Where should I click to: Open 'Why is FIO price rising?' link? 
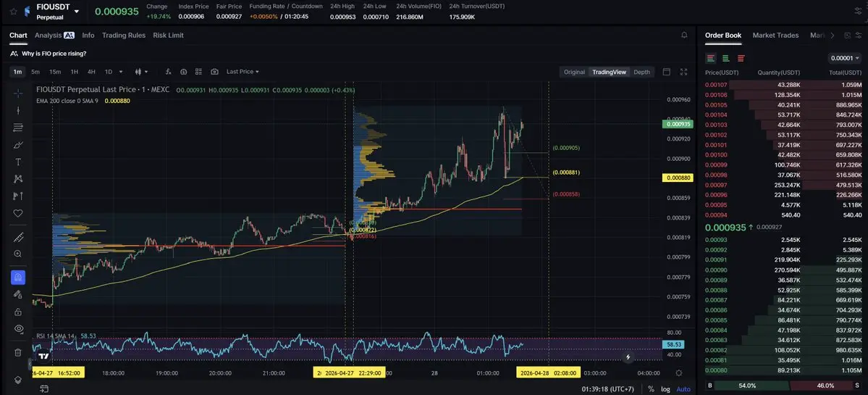[54, 54]
